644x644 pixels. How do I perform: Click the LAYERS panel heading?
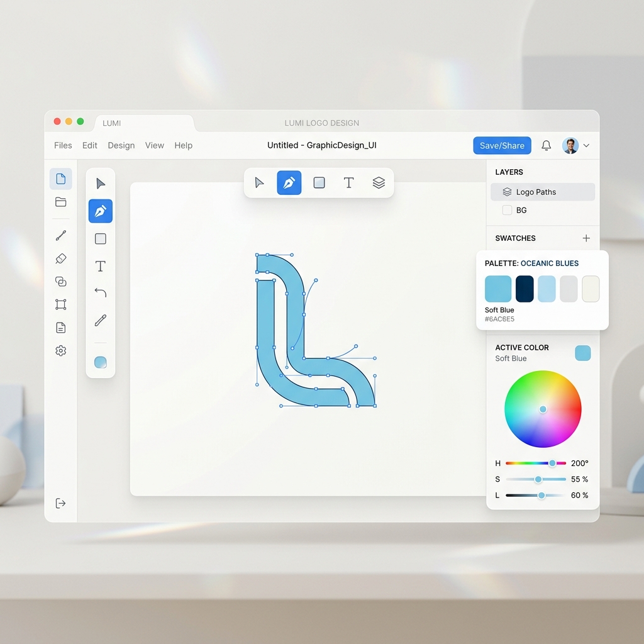pyautogui.click(x=509, y=172)
